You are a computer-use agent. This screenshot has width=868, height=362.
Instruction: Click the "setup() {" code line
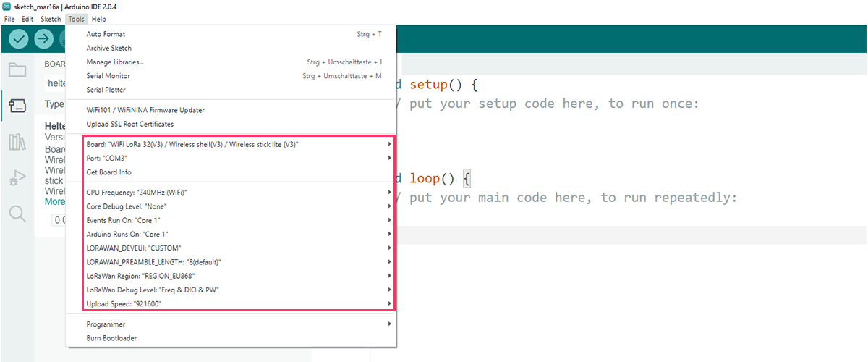point(443,85)
